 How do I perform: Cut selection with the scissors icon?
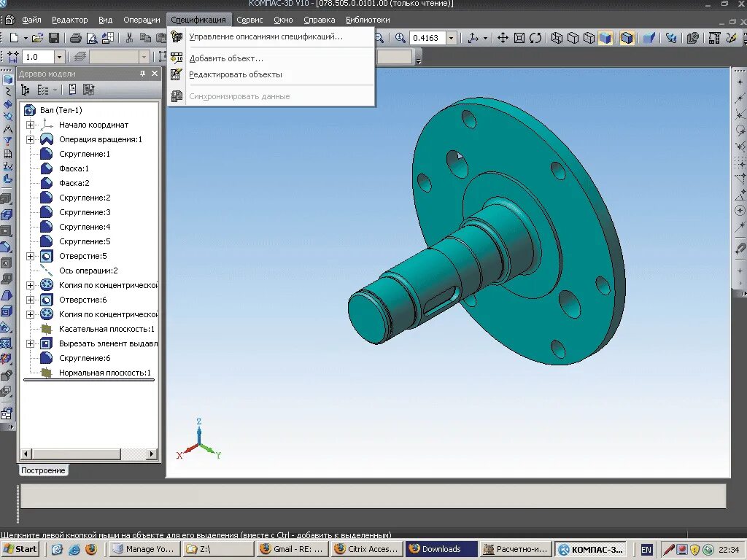(128, 38)
